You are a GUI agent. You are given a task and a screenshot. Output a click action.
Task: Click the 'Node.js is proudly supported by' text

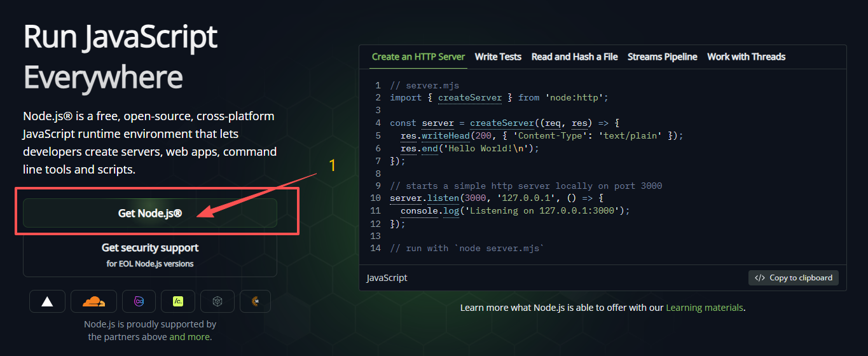150,324
